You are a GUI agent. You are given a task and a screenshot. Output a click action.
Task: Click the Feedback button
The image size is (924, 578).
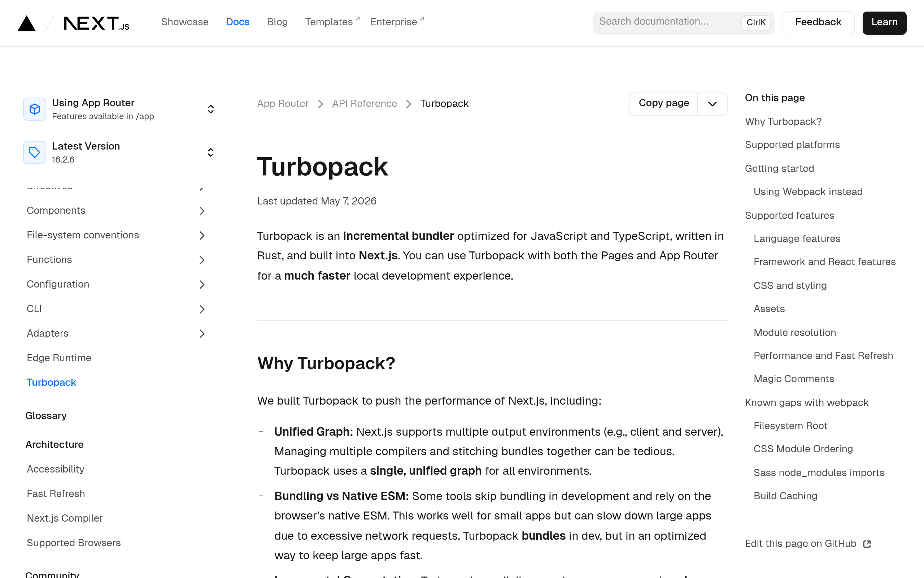pos(818,22)
